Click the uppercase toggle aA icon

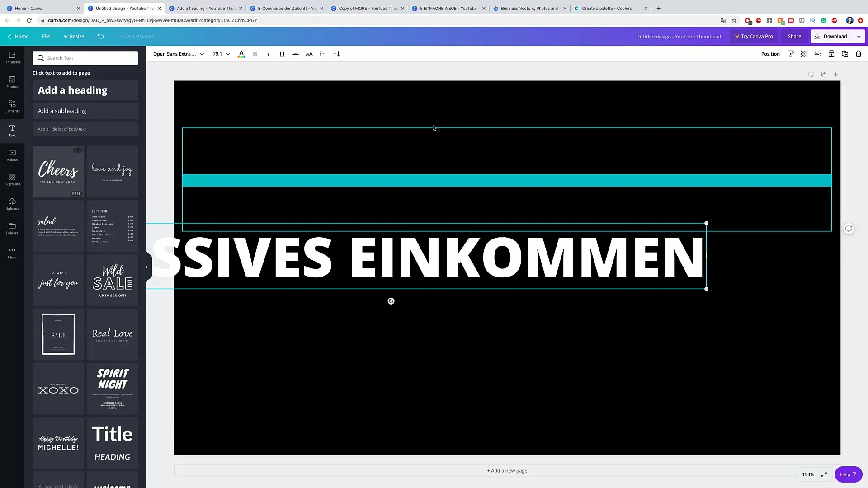point(309,54)
